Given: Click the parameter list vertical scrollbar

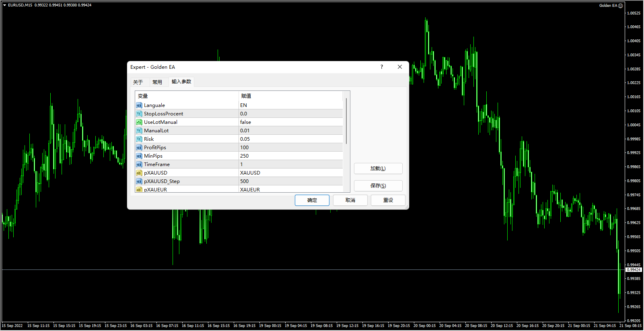Looking at the screenshot, I should 346,121.
